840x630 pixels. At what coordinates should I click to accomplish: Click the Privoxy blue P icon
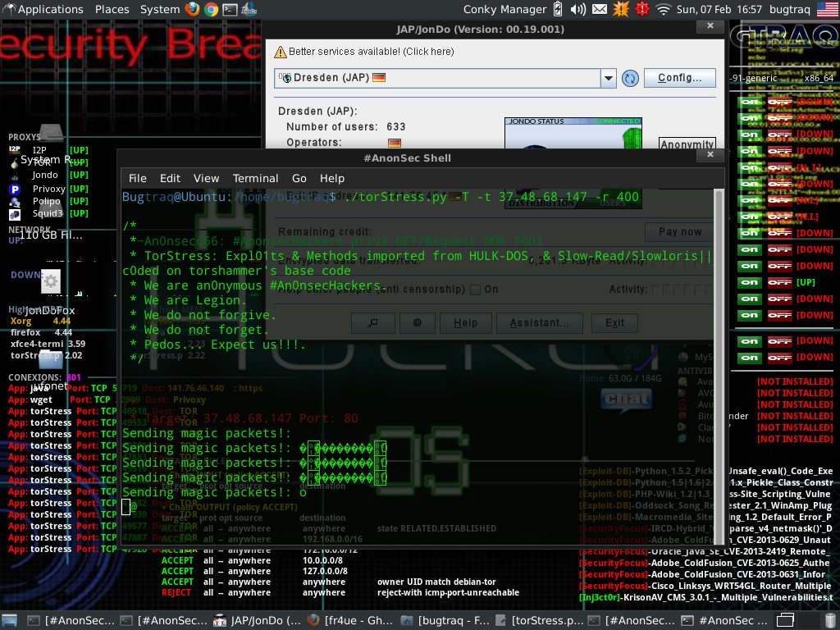pos(15,189)
